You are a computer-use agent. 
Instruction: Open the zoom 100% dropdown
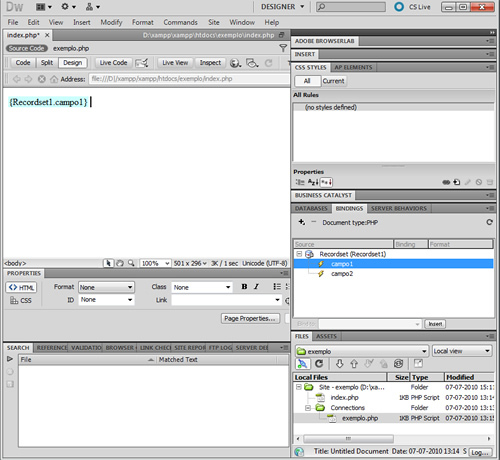[x=155, y=263]
